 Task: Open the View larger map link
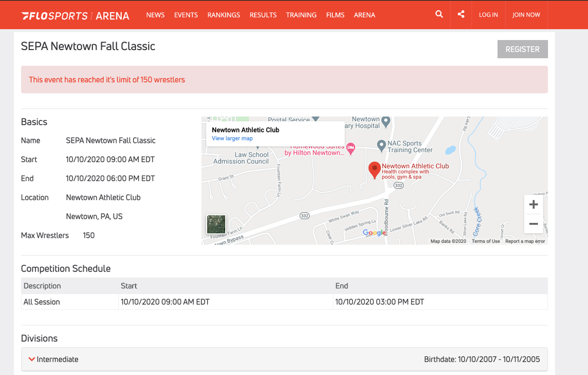click(x=232, y=138)
